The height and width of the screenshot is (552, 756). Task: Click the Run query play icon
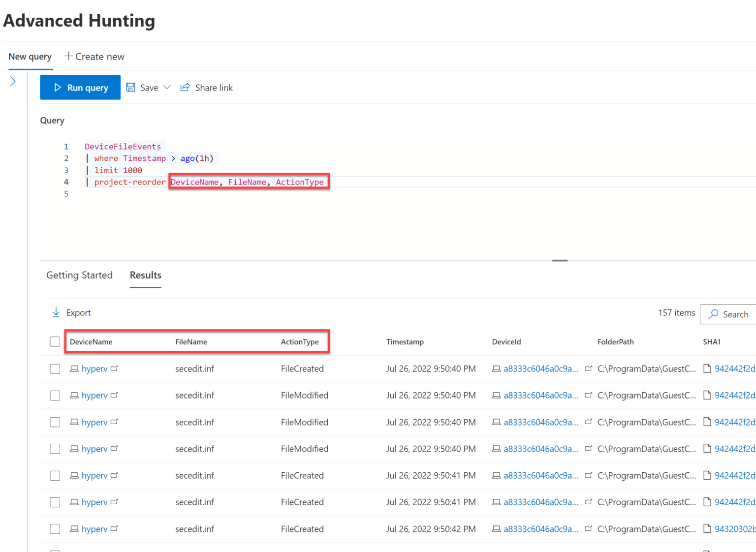coord(58,88)
